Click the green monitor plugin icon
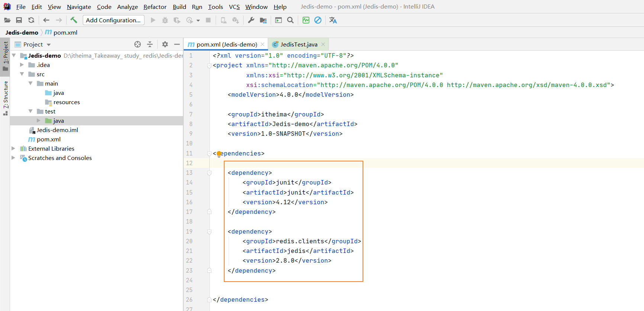644x311 pixels. pos(306,20)
